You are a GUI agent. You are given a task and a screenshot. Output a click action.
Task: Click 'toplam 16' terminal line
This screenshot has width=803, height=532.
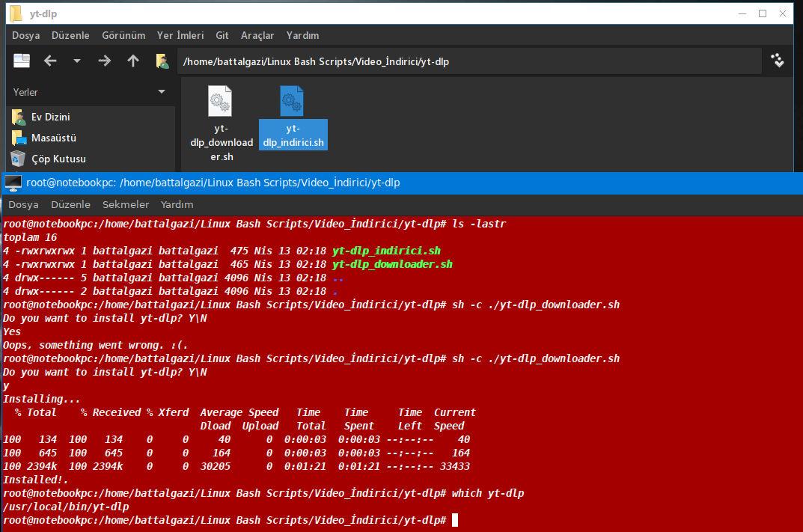[30, 238]
